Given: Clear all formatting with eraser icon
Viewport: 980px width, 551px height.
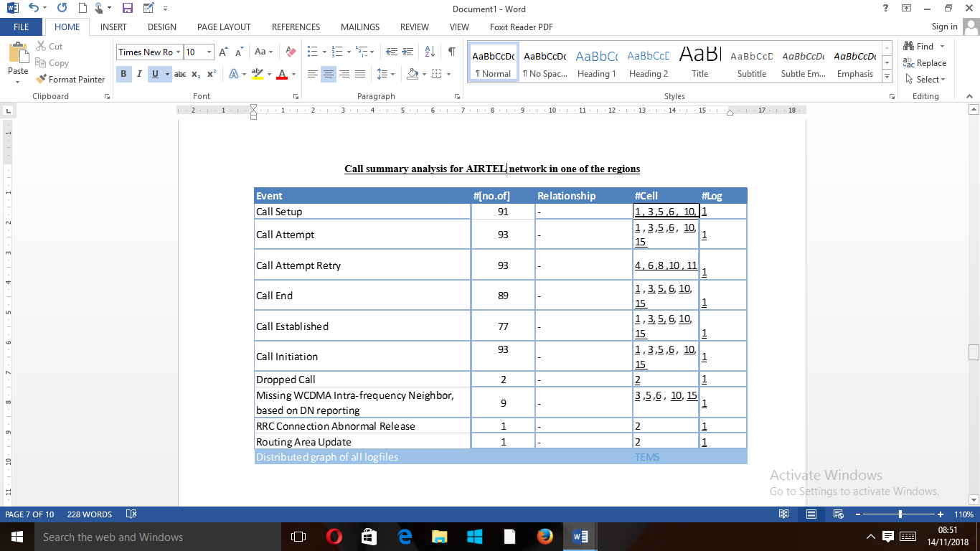Looking at the screenshot, I should point(291,52).
